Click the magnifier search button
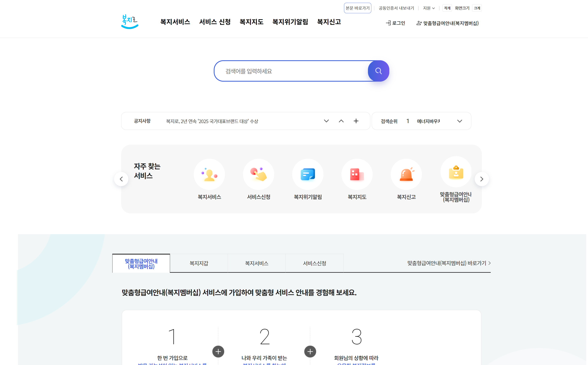Viewport: 588px width, 365px height. pyautogui.click(x=378, y=71)
